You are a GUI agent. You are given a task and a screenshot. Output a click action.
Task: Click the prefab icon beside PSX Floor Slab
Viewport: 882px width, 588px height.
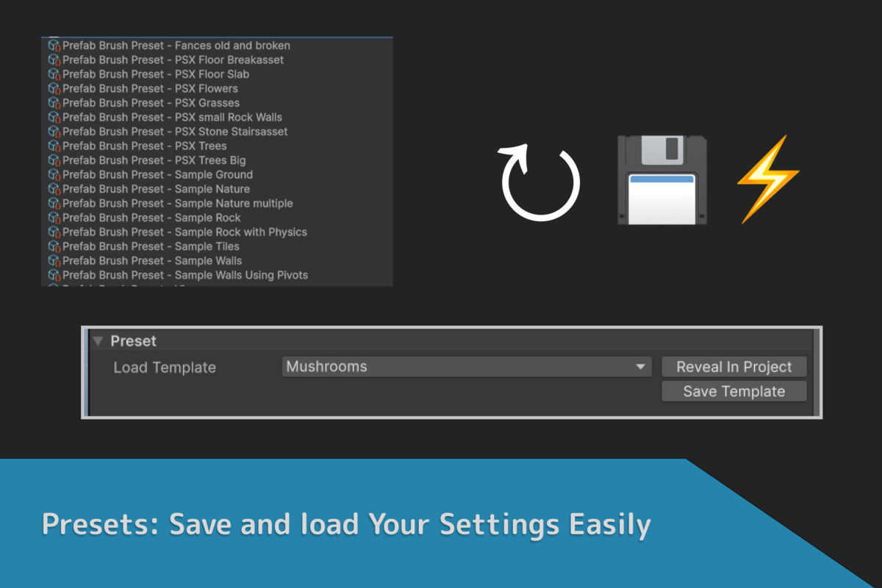click(54, 74)
